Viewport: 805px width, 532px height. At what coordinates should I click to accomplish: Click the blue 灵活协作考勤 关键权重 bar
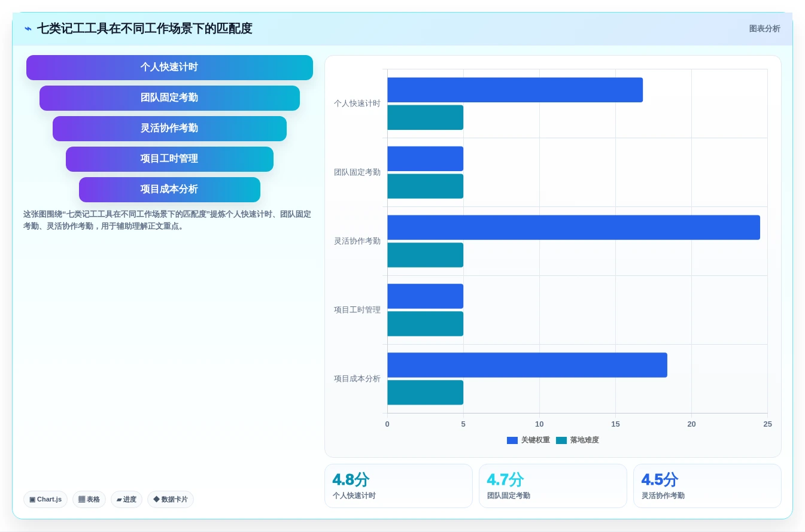point(573,227)
